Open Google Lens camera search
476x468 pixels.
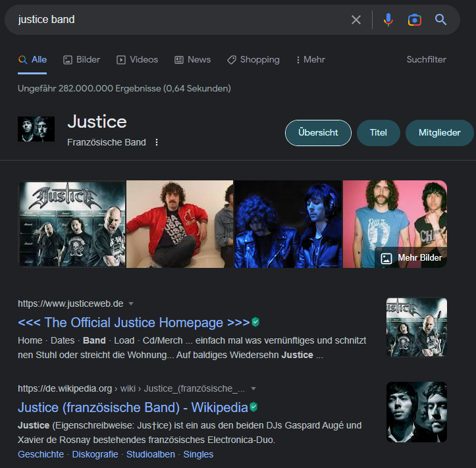[x=414, y=20]
